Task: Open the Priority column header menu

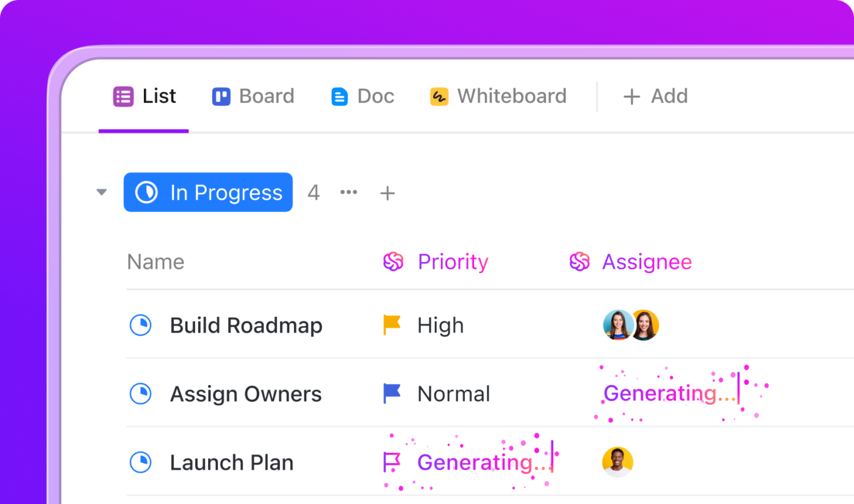Action: (453, 262)
